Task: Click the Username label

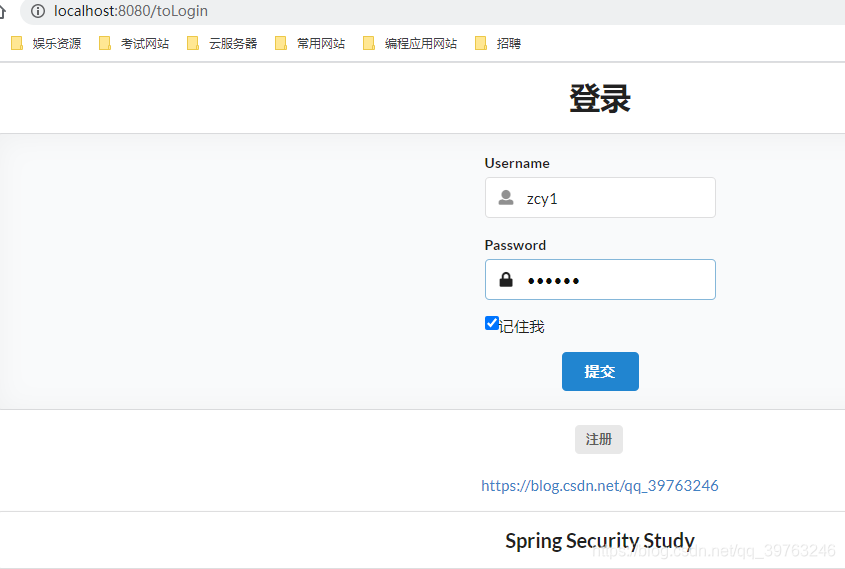Action: tap(517, 163)
